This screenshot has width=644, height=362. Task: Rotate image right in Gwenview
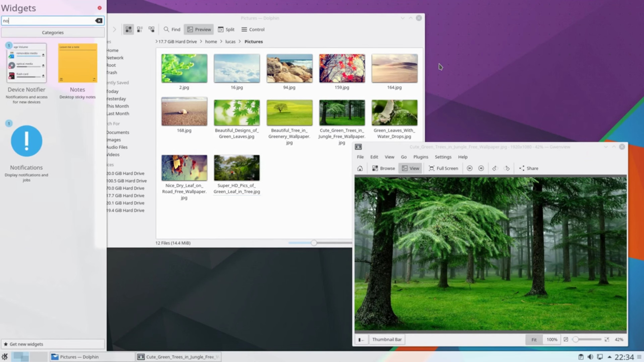point(507,168)
